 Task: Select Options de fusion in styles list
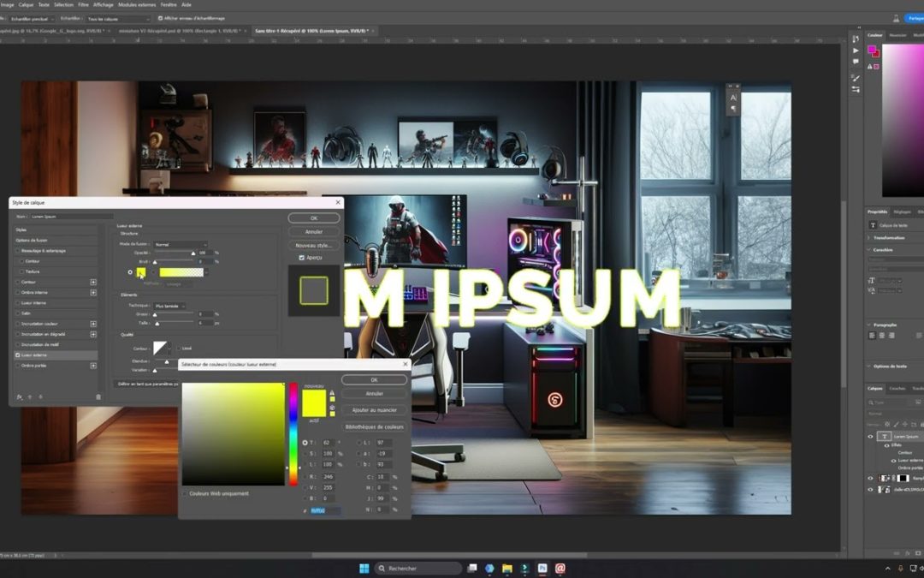(56, 240)
